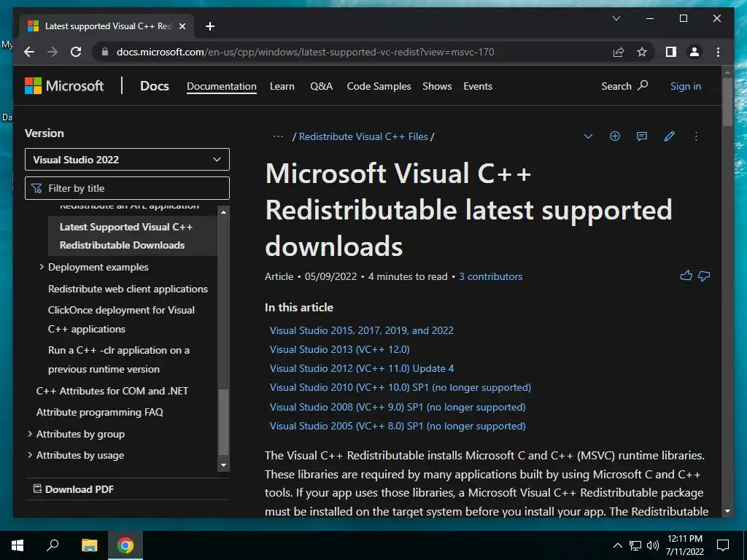The width and height of the screenshot is (747, 560).
Task: Click the main page scrollbar thumb
Action: pyautogui.click(x=727, y=102)
